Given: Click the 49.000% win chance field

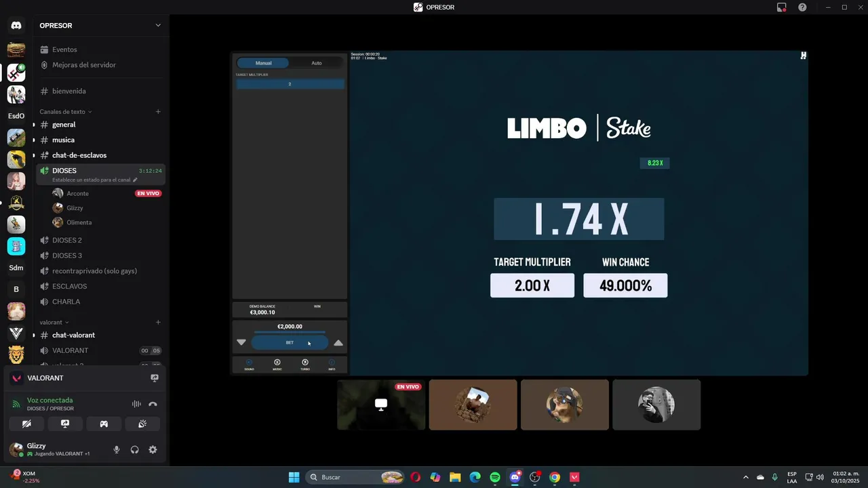Looking at the screenshot, I should pyautogui.click(x=625, y=285).
